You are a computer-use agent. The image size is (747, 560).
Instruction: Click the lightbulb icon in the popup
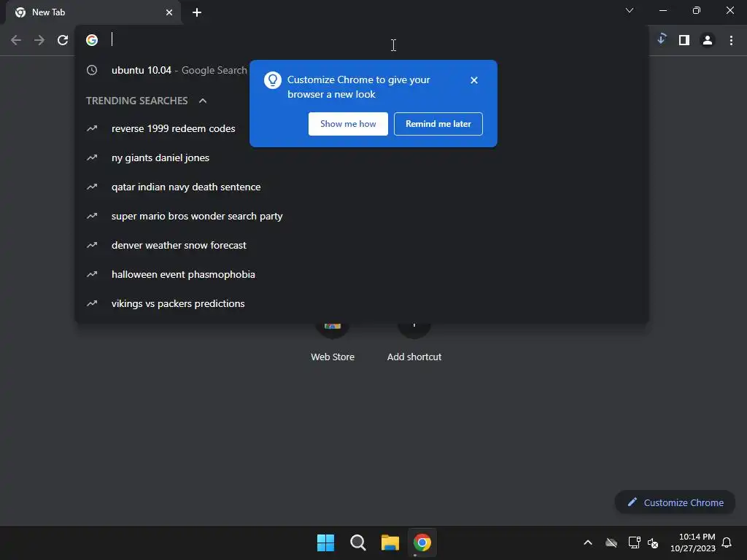(x=273, y=80)
